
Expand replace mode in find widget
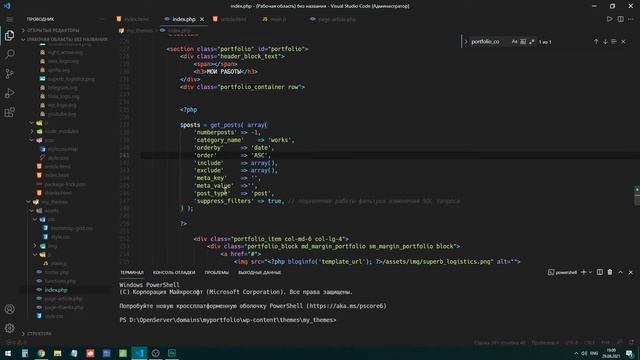(466, 42)
